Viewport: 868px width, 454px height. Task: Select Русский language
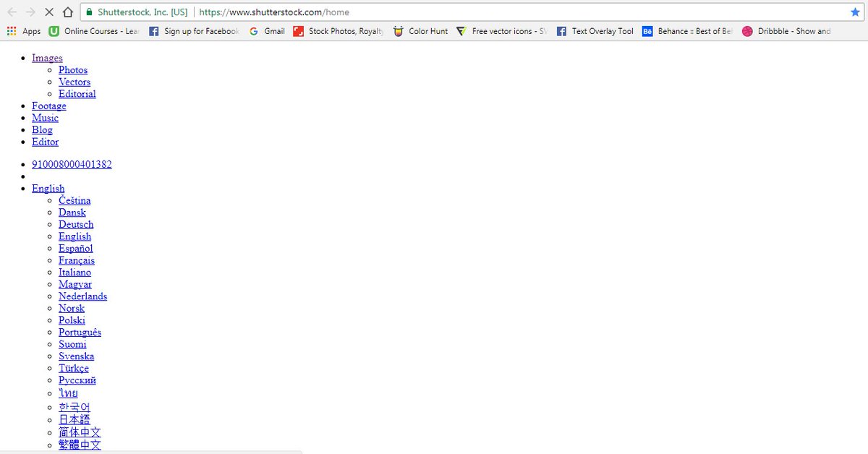pos(77,380)
